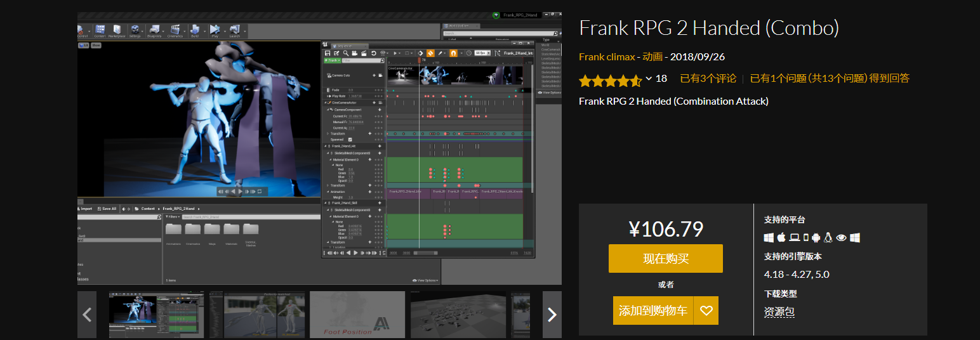980x340 pixels.
Task: Switch to the World Outliner tab in the preview
Action: (x=461, y=26)
